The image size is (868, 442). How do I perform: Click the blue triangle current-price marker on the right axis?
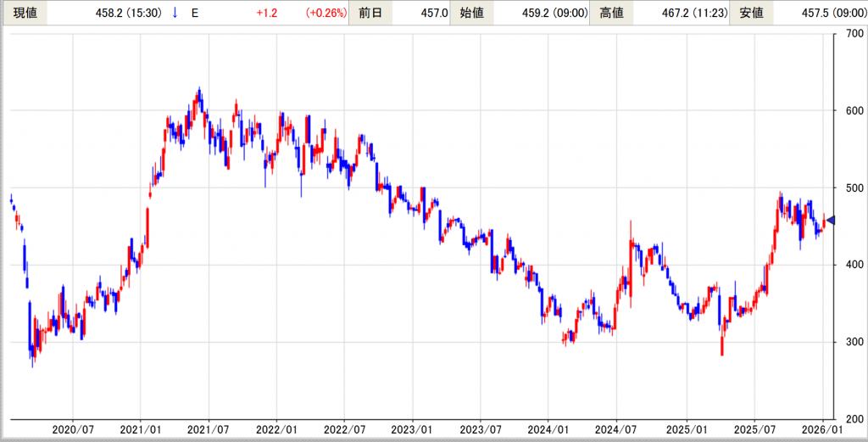pyautogui.click(x=831, y=221)
